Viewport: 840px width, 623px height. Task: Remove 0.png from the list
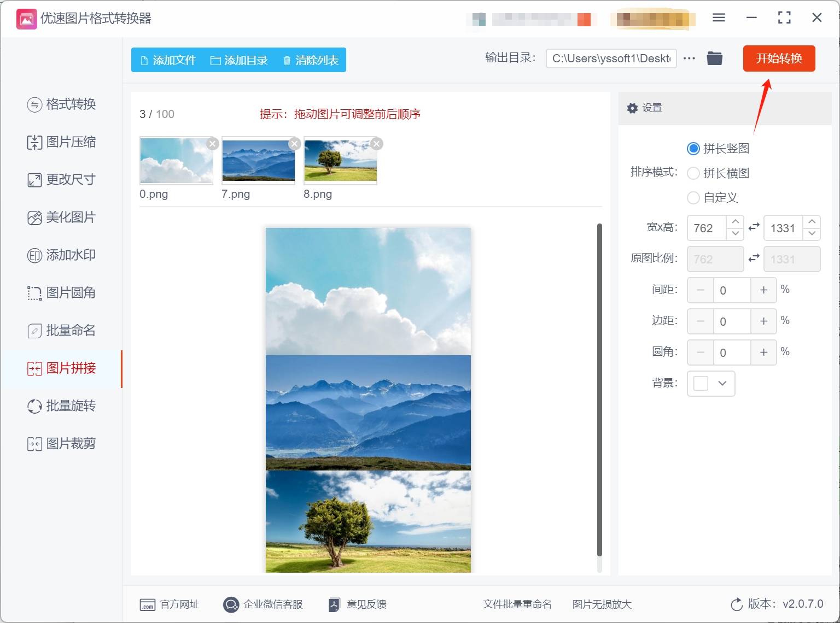pyautogui.click(x=213, y=144)
